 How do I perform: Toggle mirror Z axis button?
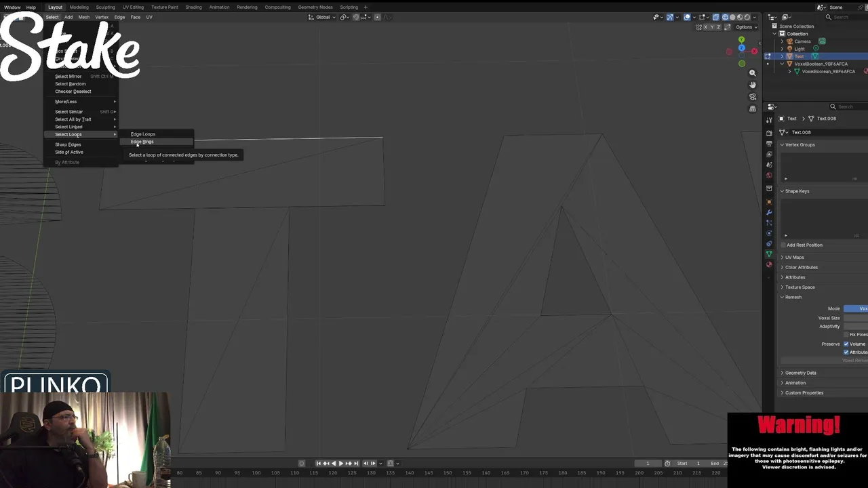(x=719, y=27)
